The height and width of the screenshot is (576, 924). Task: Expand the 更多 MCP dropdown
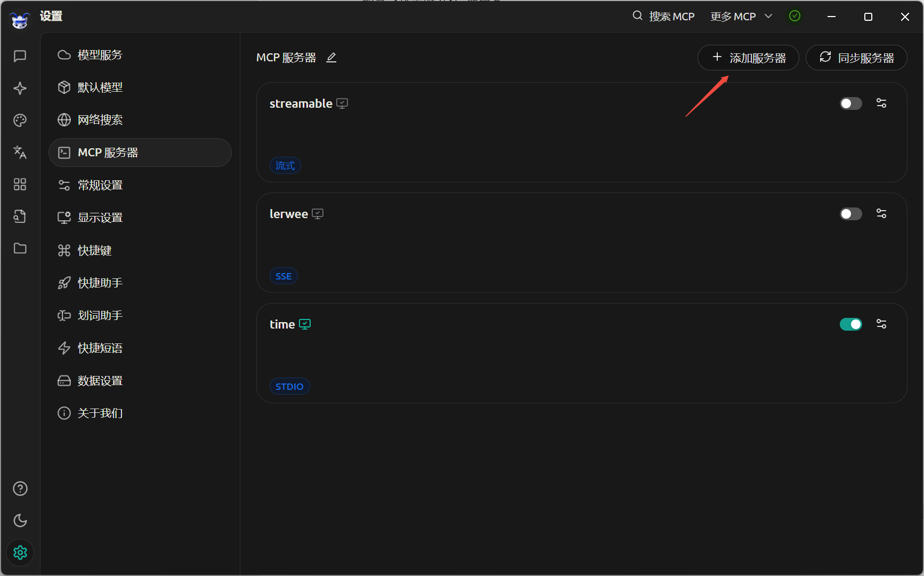coord(741,17)
